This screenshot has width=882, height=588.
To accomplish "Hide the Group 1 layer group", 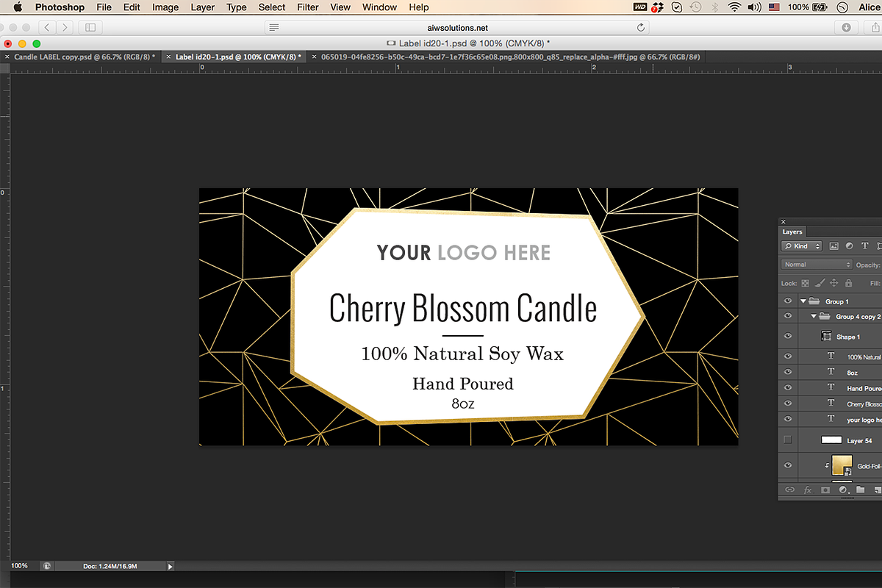I will coord(788,301).
